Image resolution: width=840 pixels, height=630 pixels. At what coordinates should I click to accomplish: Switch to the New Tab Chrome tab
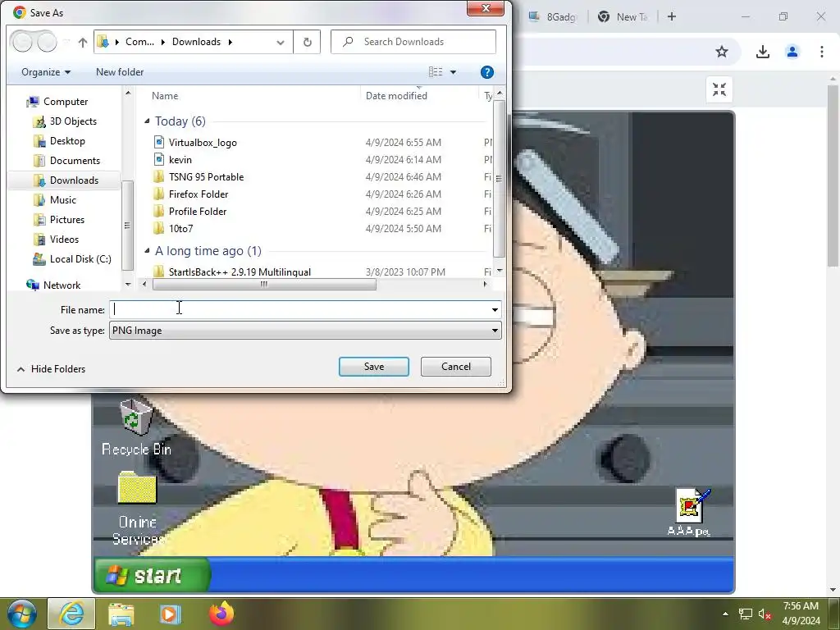click(x=623, y=16)
